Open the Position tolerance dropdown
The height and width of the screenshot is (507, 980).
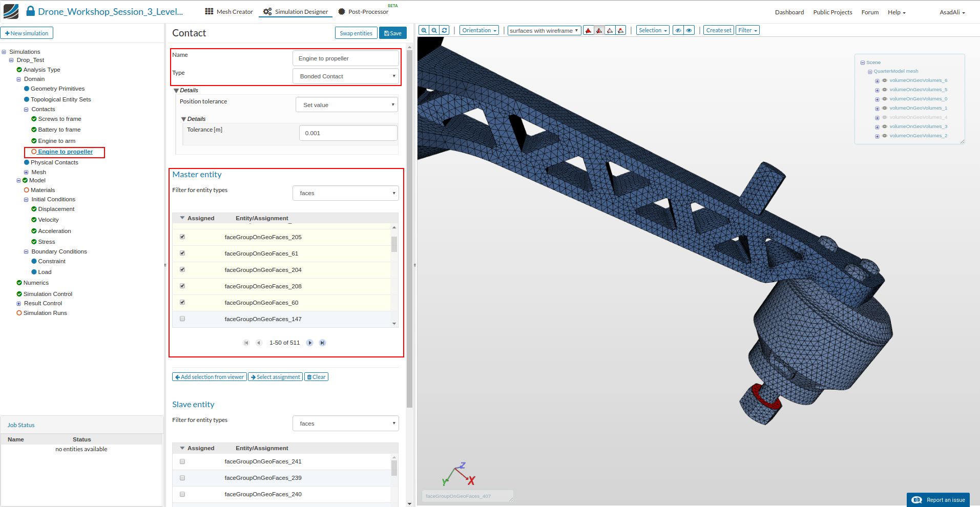click(347, 105)
